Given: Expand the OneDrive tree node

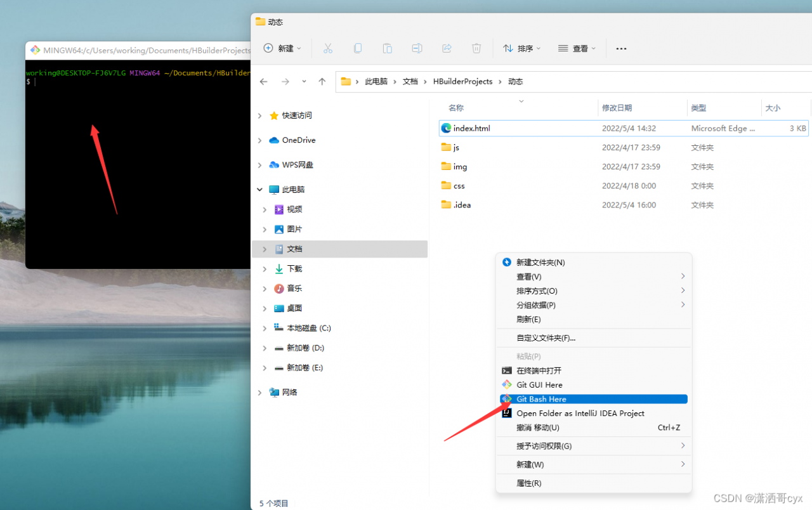Looking at the screenshot, I should [x=259, y=140].
